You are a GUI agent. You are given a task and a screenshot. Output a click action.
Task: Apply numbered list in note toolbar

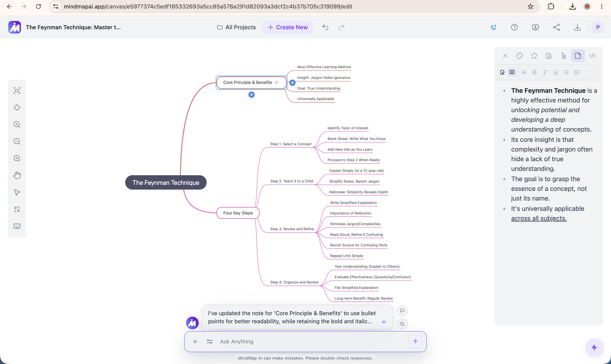(577, 72)
